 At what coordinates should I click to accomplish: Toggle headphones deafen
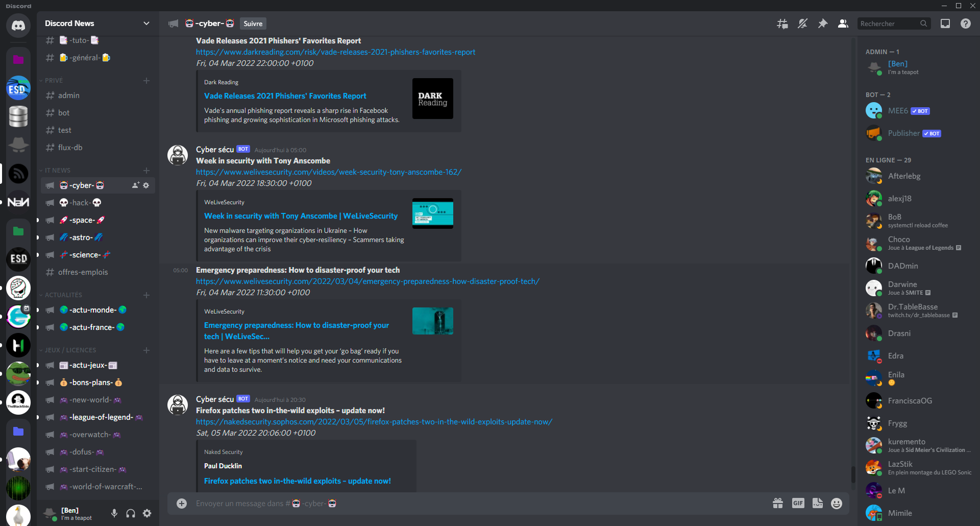[131, 513]
